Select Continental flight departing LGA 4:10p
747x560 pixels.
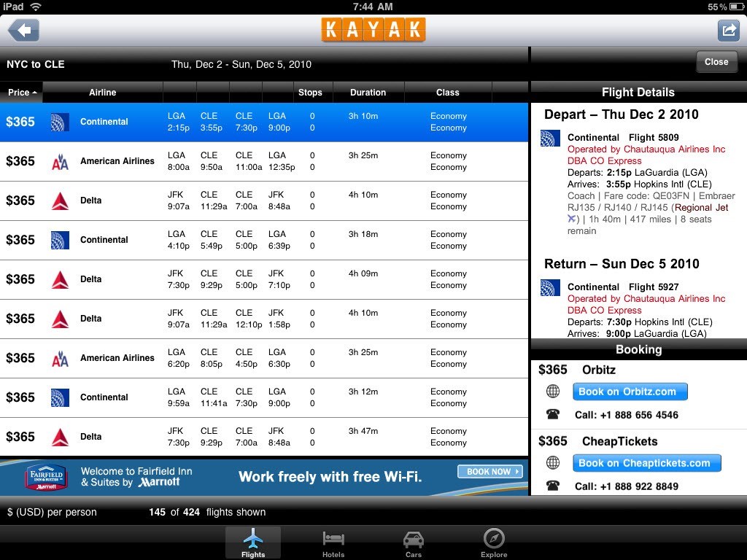click(x=264, y=240)
